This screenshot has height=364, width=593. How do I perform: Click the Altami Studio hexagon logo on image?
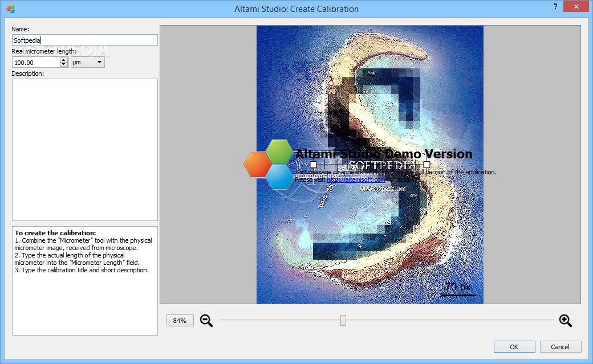tap(269, 165)
